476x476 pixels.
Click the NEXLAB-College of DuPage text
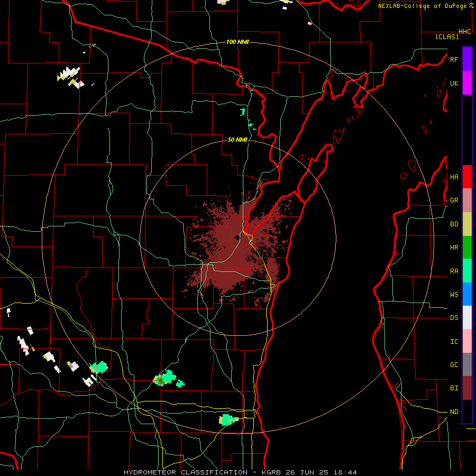pyautogui.click(x=422, y=6)
